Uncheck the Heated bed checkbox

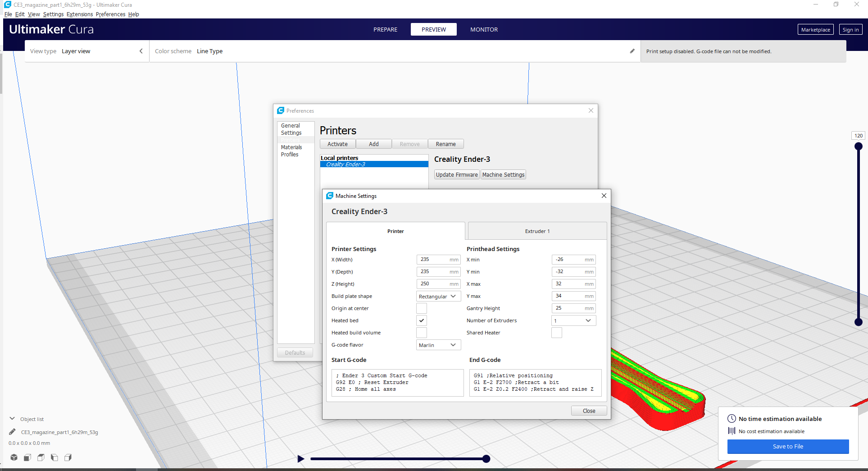click(422, 320)
